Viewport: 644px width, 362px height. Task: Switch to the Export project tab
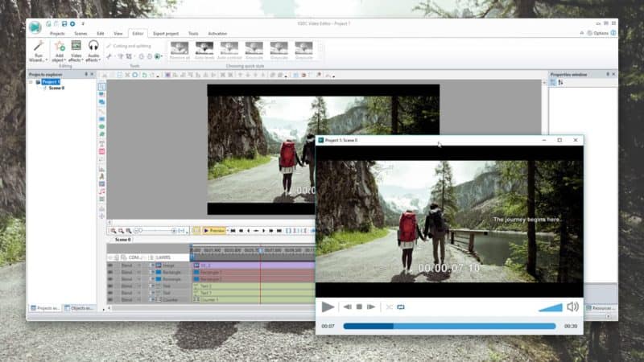click(166, 33)
